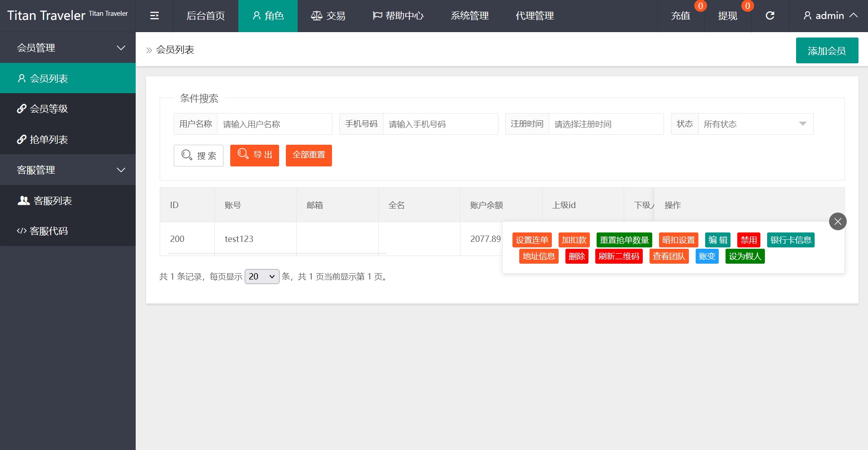Click the red 禁用 disable button
The width and height of the screenshot is (868, 450).
pyautogui.click(x=749, y=240)
